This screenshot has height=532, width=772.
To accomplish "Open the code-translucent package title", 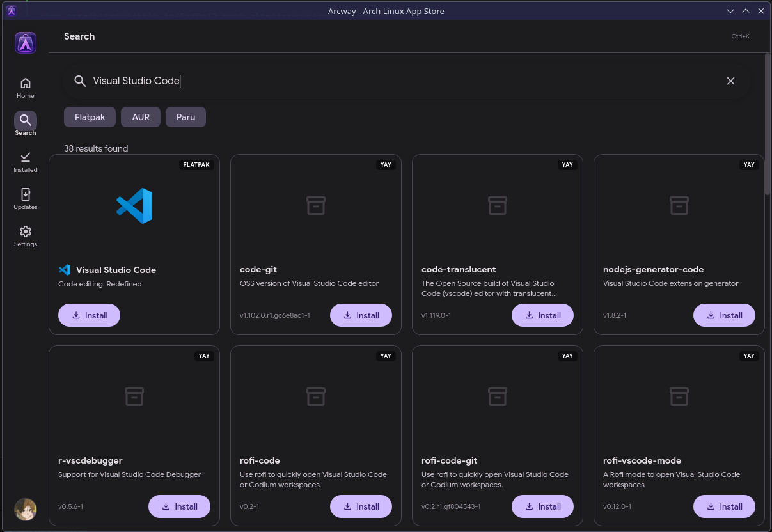I will point(459,270).
